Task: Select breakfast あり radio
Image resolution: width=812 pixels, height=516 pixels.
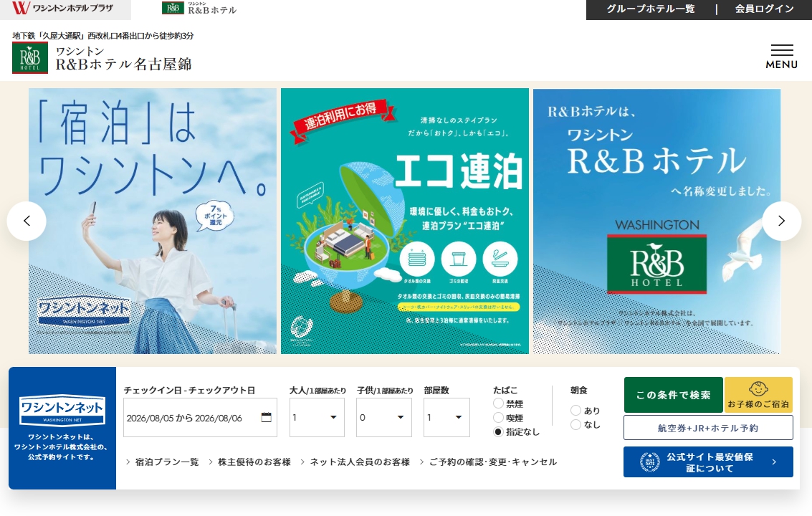Action: click(575, 410)
